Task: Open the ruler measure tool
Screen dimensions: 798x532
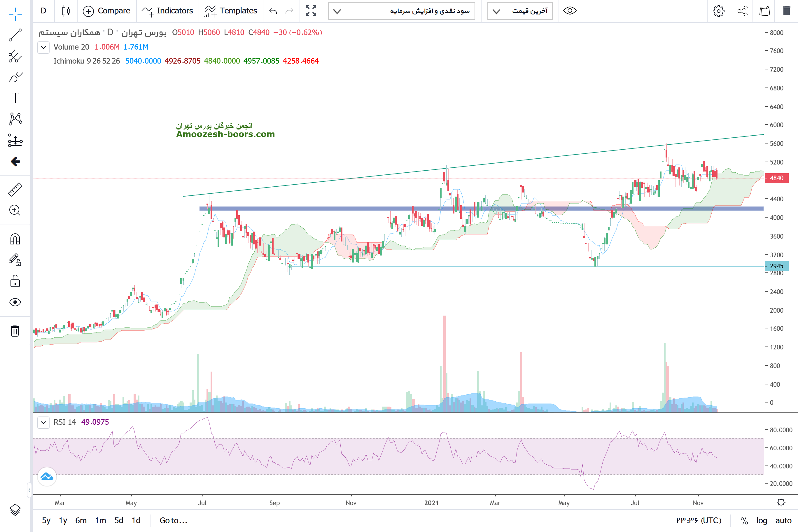Action: pos(15,190)
